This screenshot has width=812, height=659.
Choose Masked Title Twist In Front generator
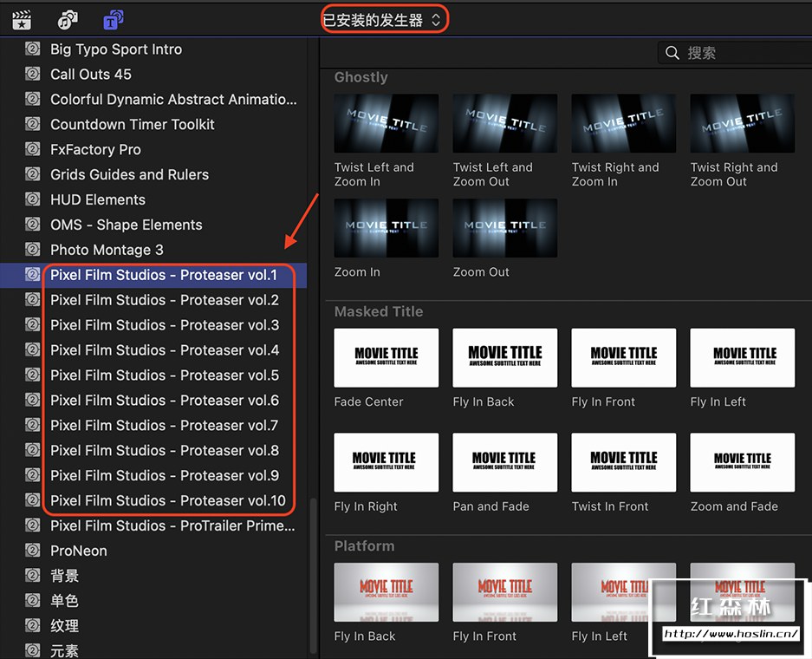click(623, 462)
